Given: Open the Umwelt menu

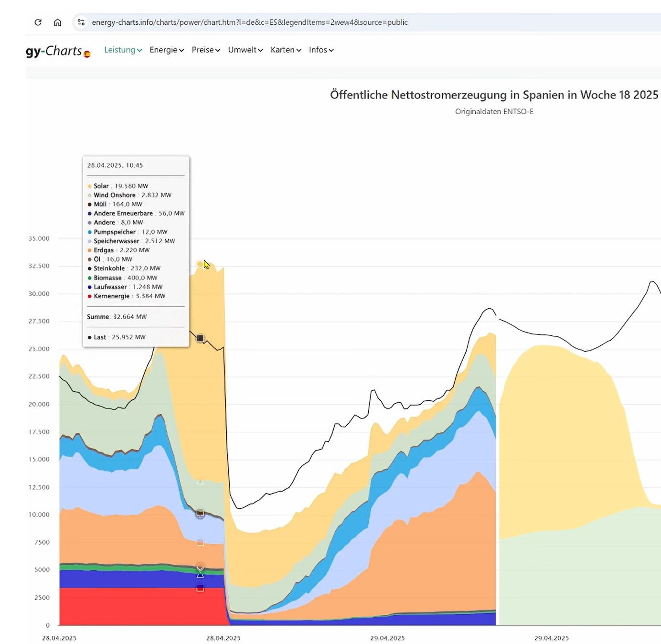Looking at the screenshot, I should pos(245,50).
